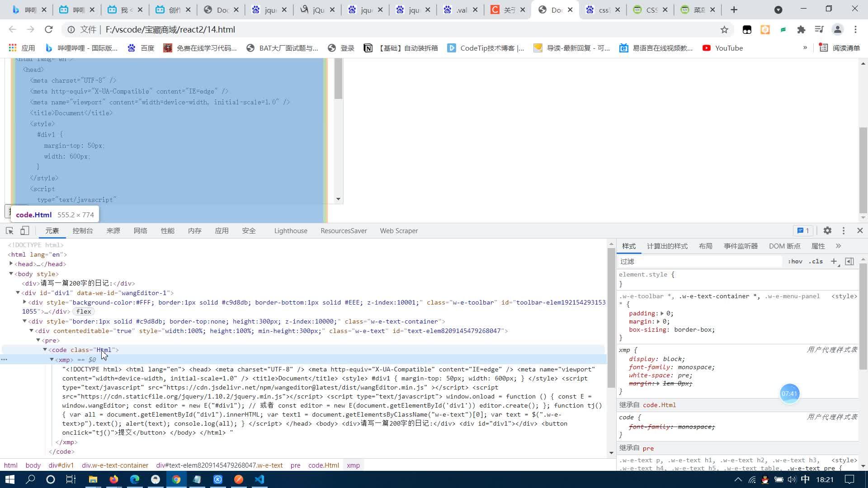Click the bookmark star in address bar
868x488 pixels.
(x=724, y=29)
